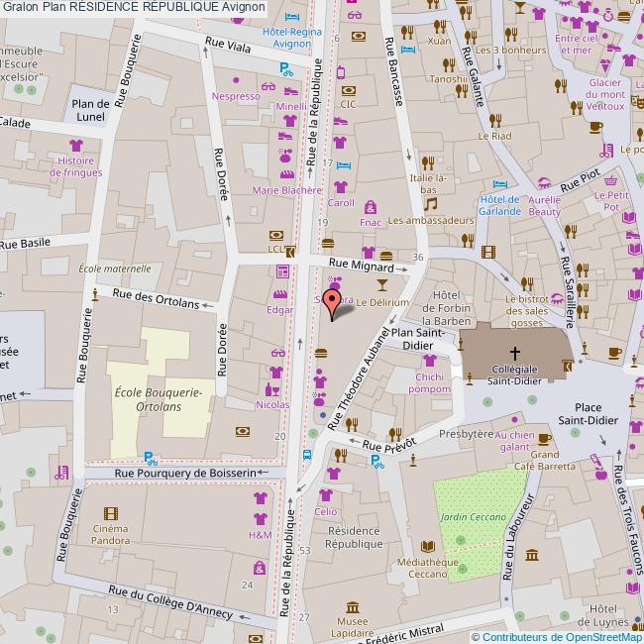Select the Au chien galant label
Image resolution: width=644 pixels, height=644 pixels.
click(514, 441)
